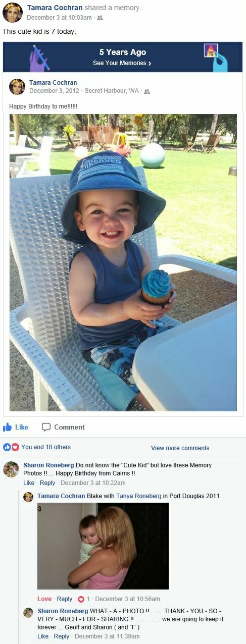The image size is (246, 644).
Task: Toggle Love on Tamara's photo comment
Action: click(44, 599)
